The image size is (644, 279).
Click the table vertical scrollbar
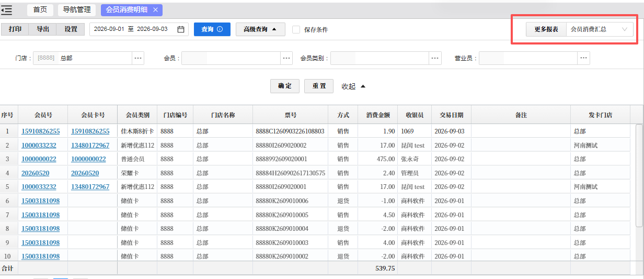(639, 175)
